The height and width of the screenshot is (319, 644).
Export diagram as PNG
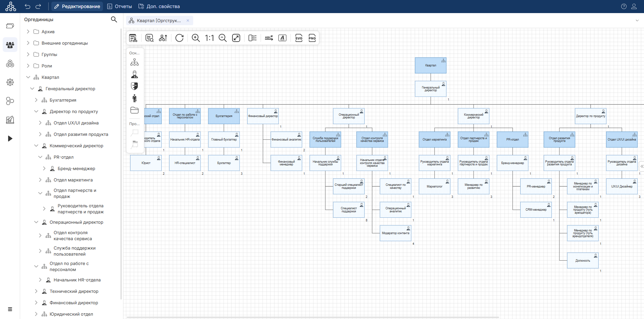pyautogui.click(x=312, y=38)
